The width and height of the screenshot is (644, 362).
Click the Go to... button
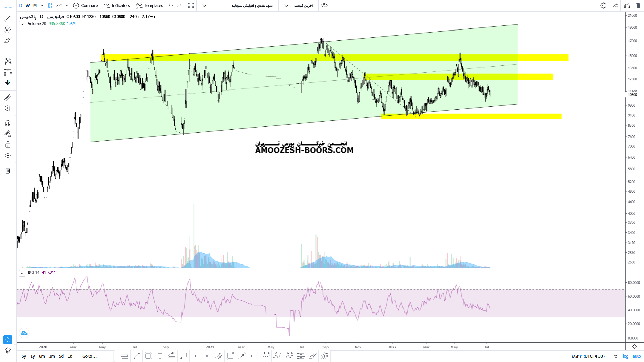tap(89, 356)
